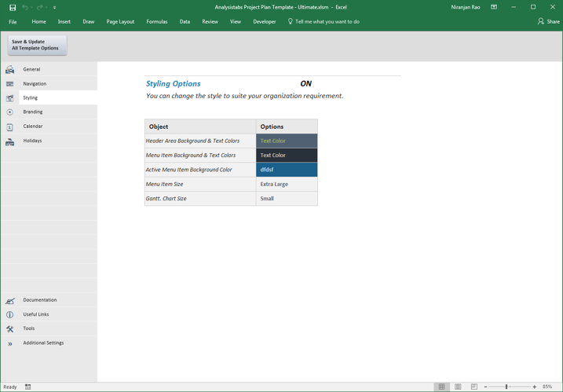This screenshot has width=563, height=392.
Task: Click the Redo arrow icon
Action: (x=39, y=7)
